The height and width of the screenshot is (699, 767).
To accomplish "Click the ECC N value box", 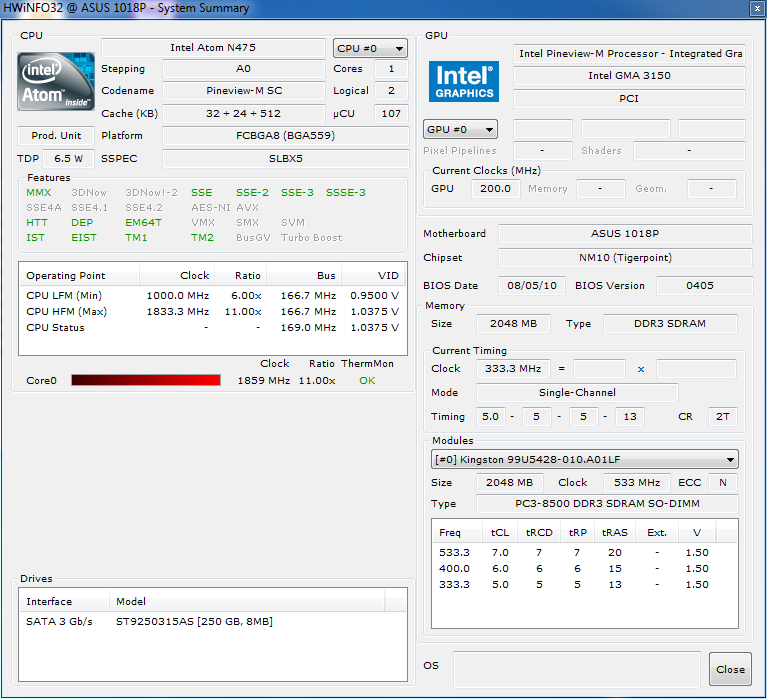I will click(722, 482).
